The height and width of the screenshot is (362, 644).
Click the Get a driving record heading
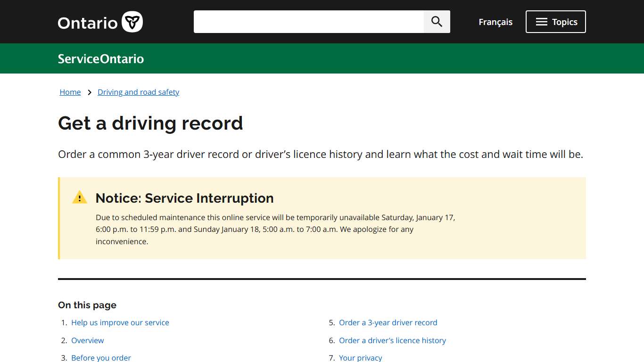pos(150,123)
